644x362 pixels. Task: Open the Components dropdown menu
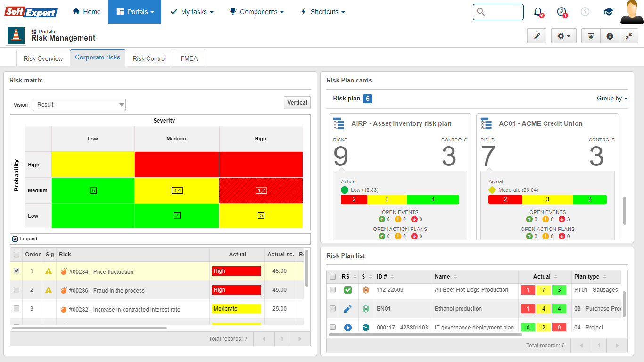(256, 12)
